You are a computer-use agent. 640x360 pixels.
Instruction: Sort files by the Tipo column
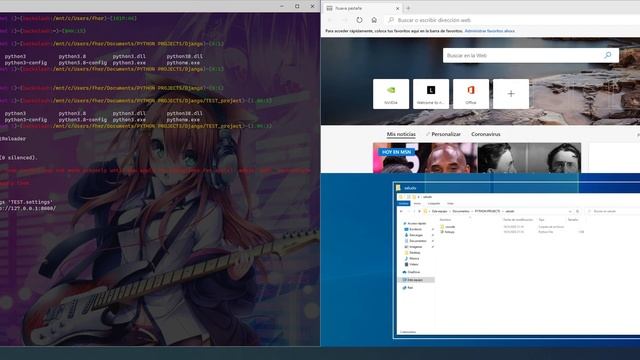click(542, 220)
